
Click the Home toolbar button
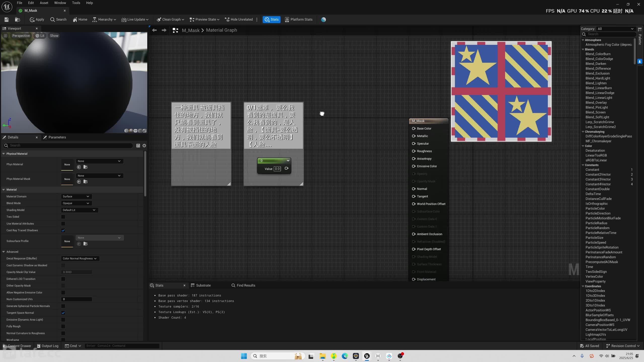tap(80, 19)
